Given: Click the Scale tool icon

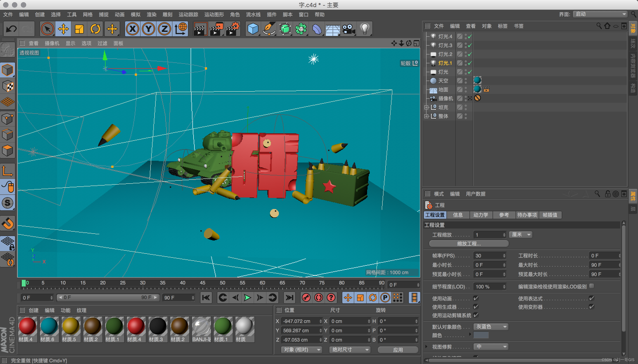Looking at the screenshot, I should tap(79, 29).
